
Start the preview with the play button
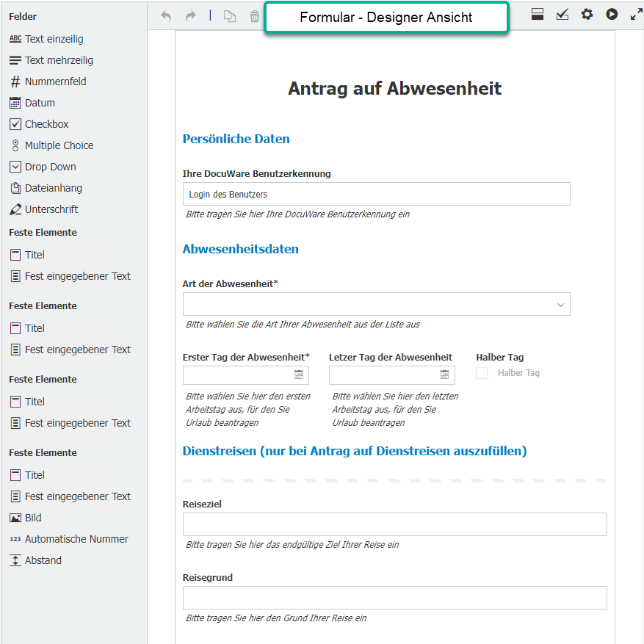pyautogui.click(x=612, y=14)
